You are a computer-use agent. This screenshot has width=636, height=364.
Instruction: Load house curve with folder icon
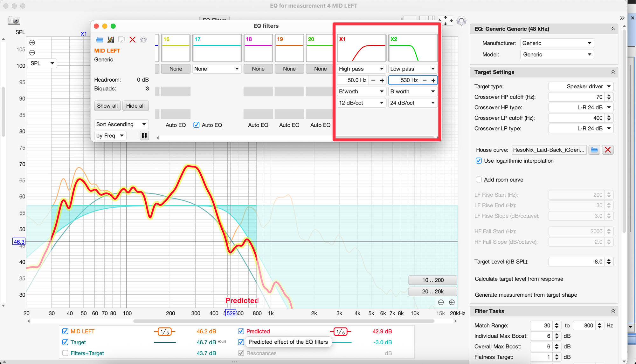click(594, 150)
